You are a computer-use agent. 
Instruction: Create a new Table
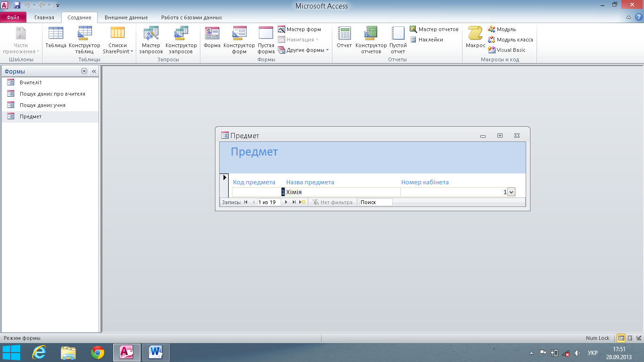coord(56,38)
